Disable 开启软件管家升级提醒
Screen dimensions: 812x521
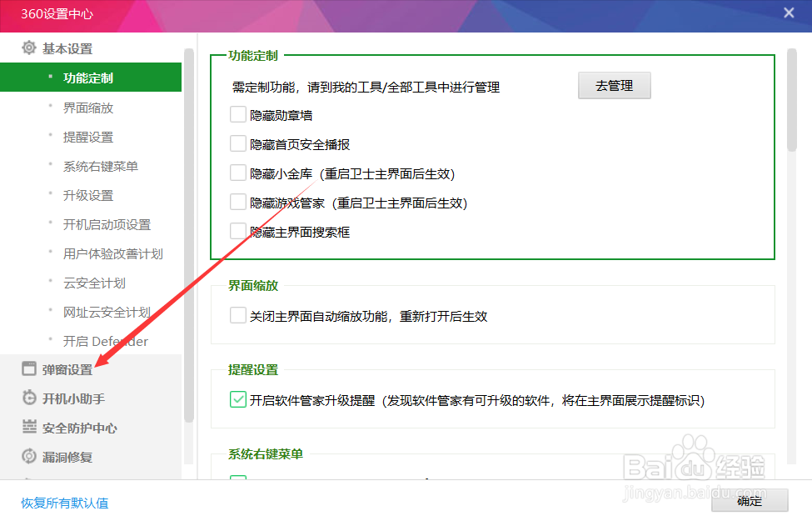point(237,399)
